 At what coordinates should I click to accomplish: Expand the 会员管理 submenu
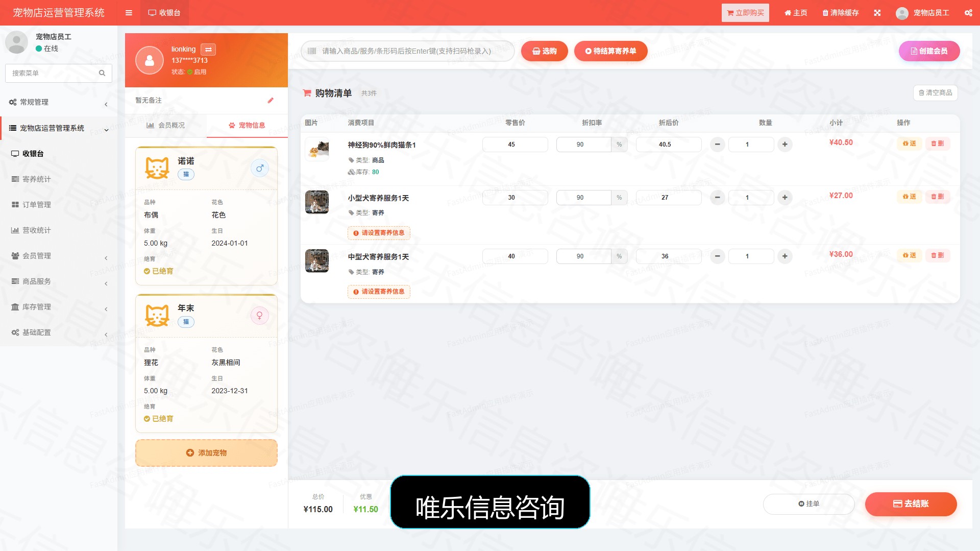pyautogui.click(x=59, y=256)
